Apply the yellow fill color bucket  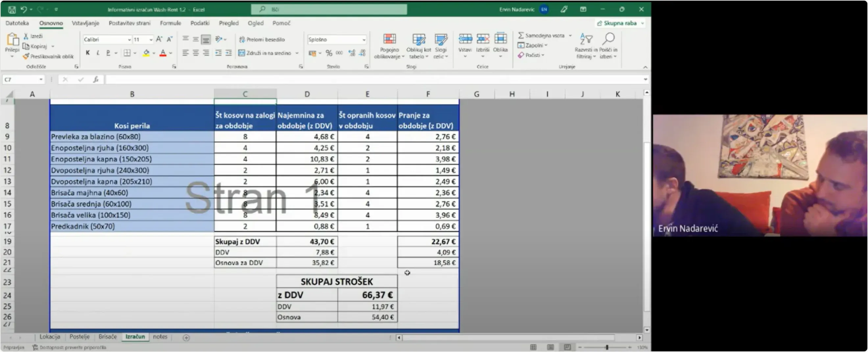point(146,53)
